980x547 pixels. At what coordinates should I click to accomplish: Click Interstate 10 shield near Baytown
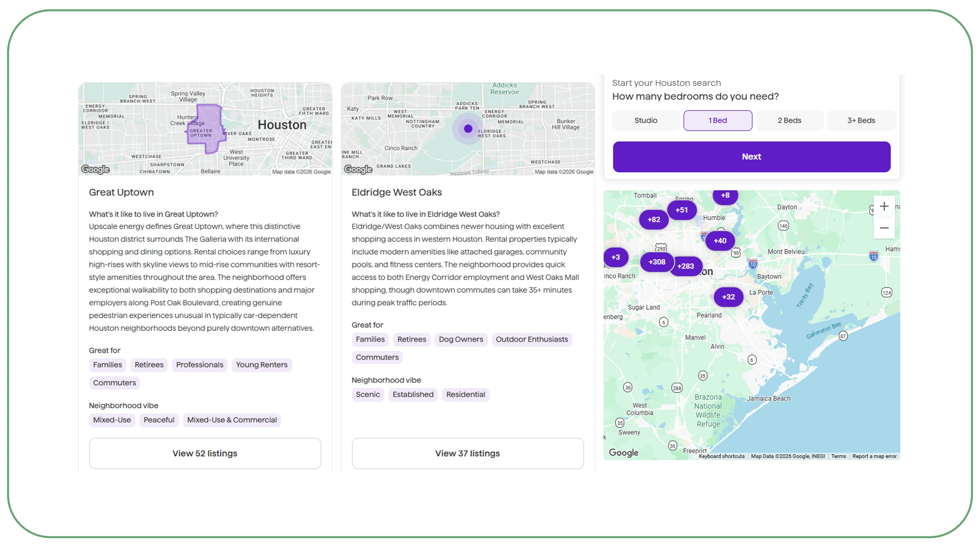[753, 264]
